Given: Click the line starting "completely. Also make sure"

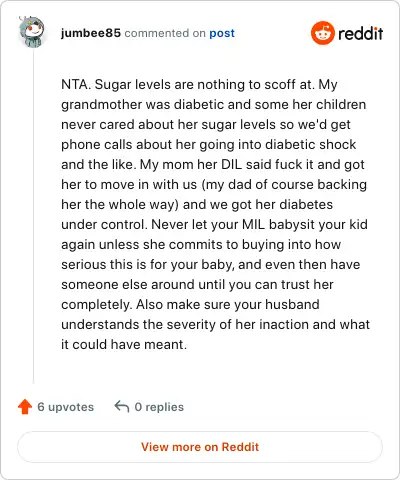Looking at the screenshot, I should (190, 304).
